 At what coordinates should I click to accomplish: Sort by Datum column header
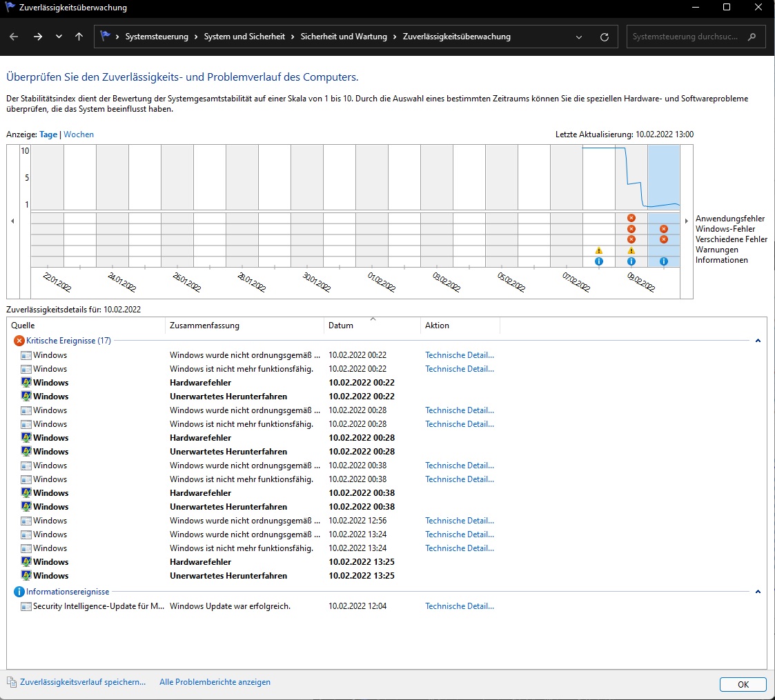pos(372,326)
